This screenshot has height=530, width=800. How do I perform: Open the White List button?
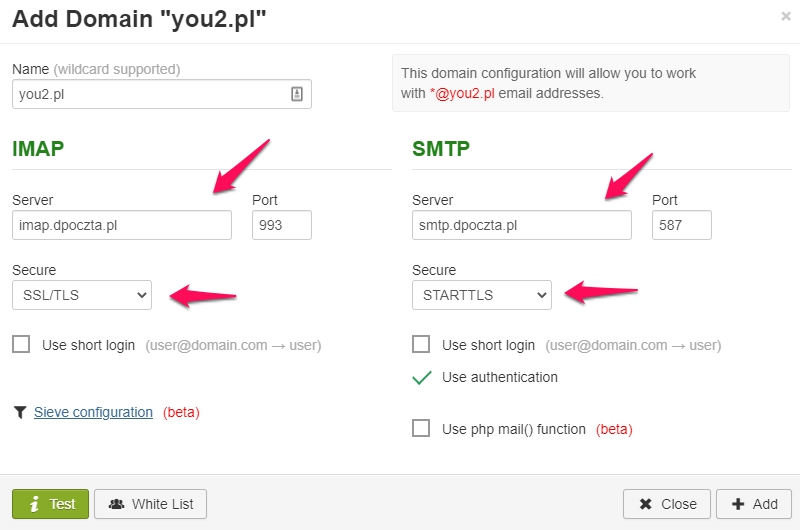click(151, 504)
